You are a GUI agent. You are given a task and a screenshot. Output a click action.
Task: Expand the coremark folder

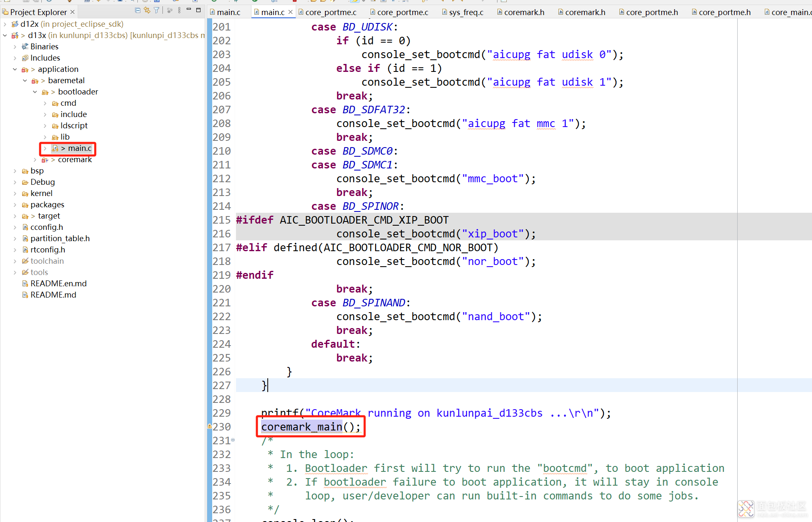click(x=35, y=160)
